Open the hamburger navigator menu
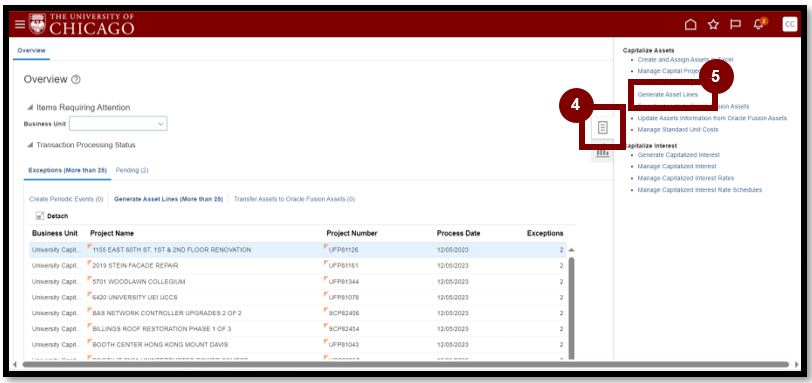This screenshot has width=812, height=383. coord(20,24)
